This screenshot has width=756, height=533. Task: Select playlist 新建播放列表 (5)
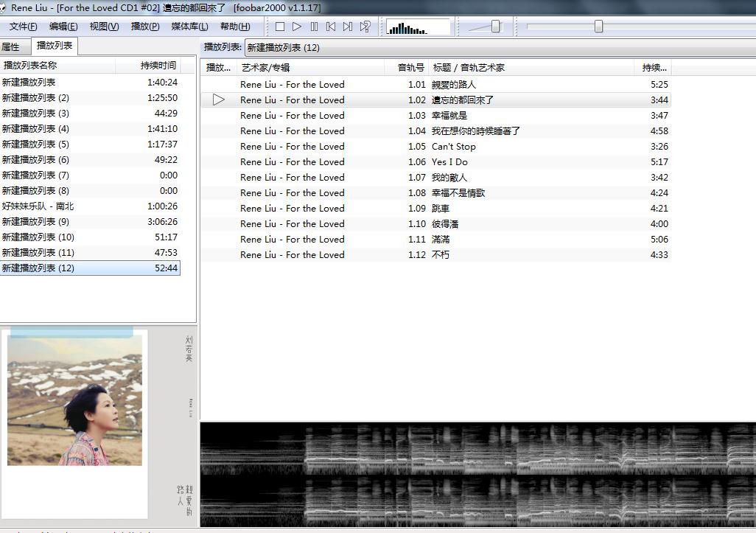[90, 144]
